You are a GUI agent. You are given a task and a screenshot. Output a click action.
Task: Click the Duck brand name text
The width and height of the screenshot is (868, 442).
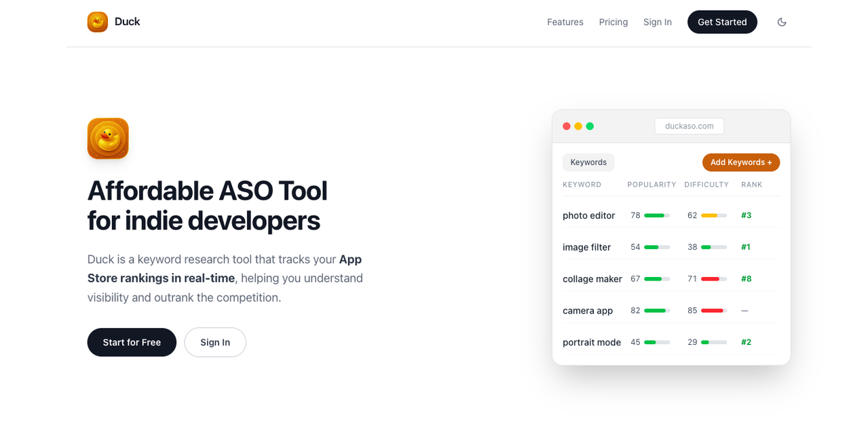click(x=127, y=22)
